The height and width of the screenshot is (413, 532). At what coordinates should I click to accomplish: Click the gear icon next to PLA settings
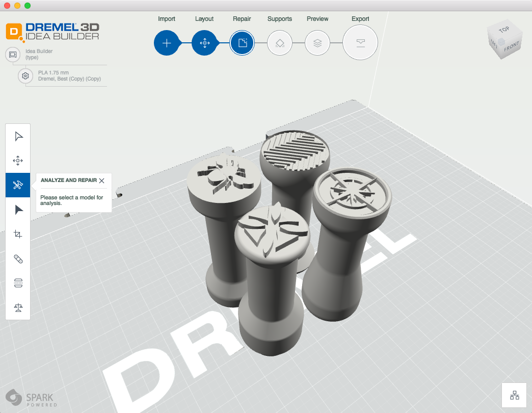24,75
